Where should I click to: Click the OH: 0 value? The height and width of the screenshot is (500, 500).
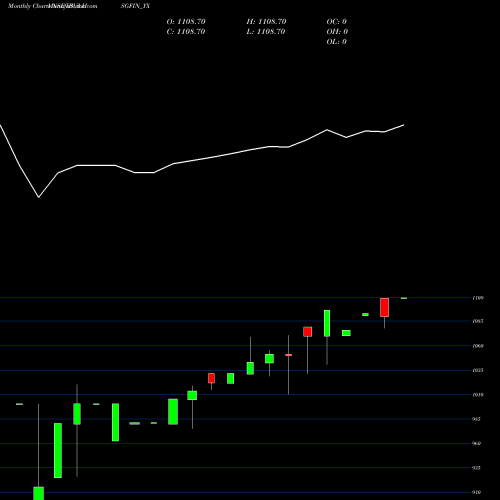[x=337, y=32]
